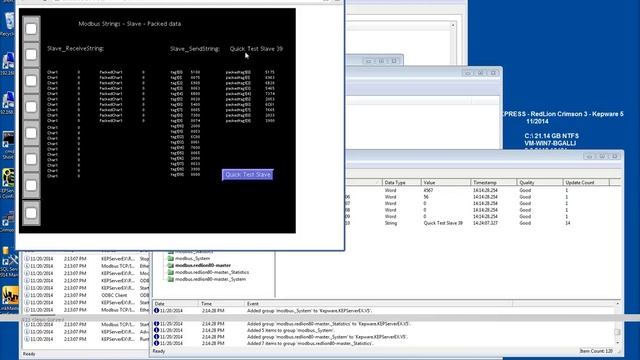Select modbus.redlion80-master group in tree
640x360 pixels.
pos(203,265)
